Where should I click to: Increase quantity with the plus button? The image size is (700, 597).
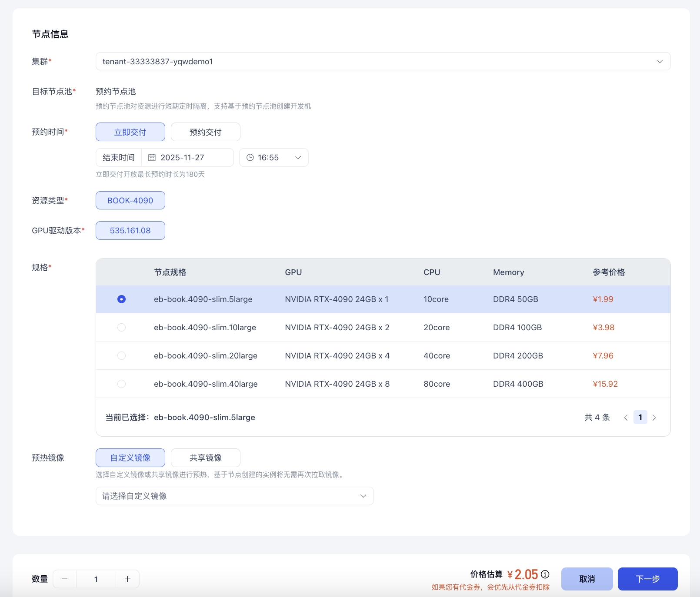[x=127, y=579]
